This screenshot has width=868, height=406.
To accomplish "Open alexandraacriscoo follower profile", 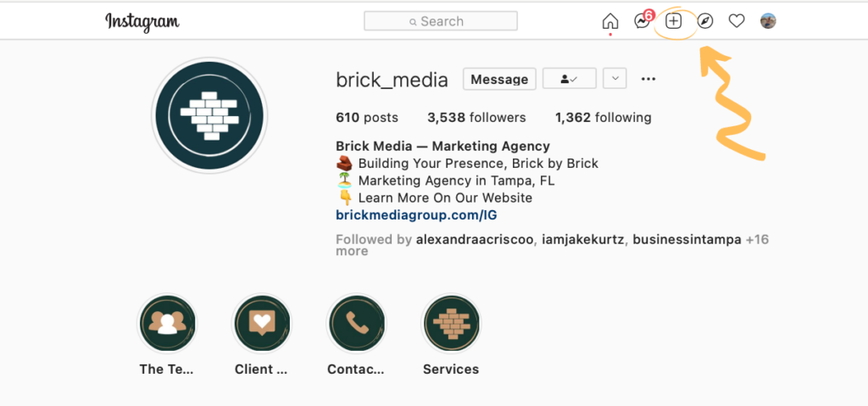I will pyautogui.click(x=476, y=240).
